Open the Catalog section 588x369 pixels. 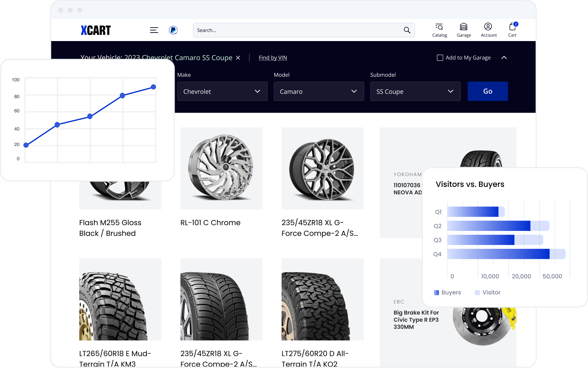(x=439, y=30)
